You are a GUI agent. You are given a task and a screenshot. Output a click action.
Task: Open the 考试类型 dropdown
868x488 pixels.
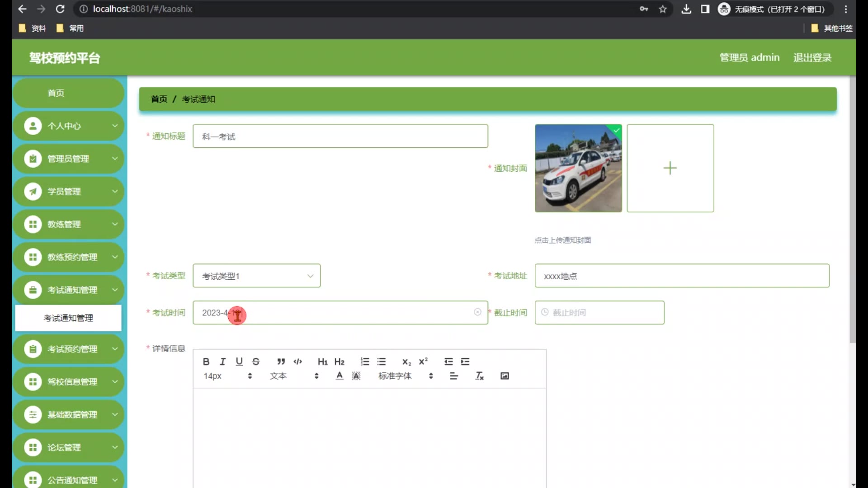256,276
